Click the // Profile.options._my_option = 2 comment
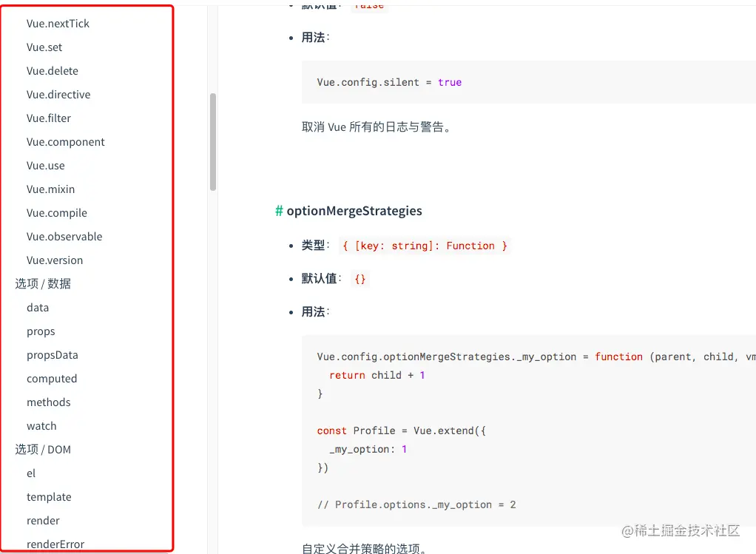The image size is (756, 554). [x=416, y=505]
